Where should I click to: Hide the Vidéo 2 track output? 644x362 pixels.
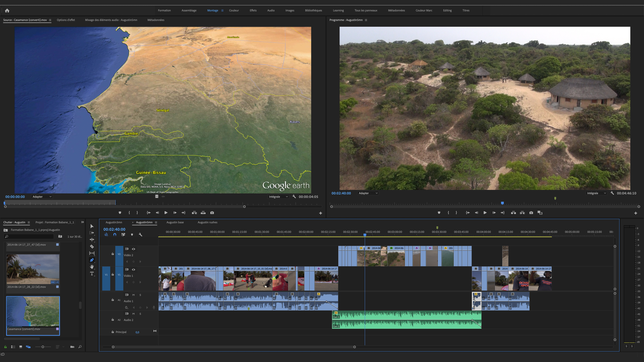pos(133,249)
